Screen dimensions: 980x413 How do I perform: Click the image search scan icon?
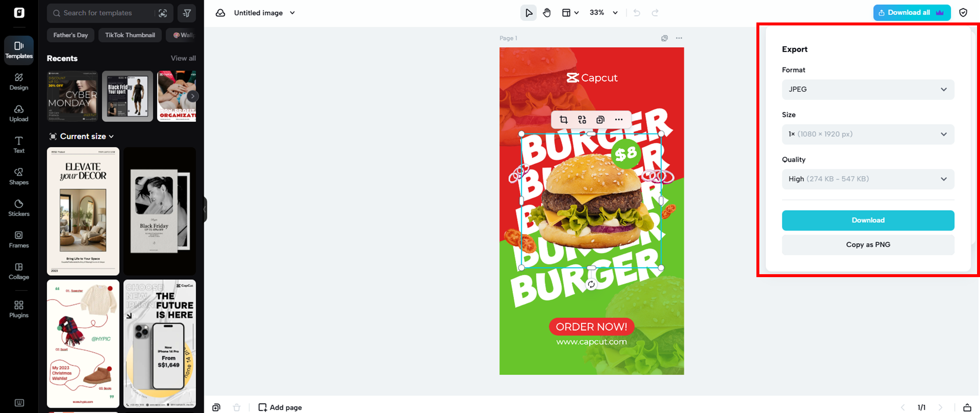point(163,13)
